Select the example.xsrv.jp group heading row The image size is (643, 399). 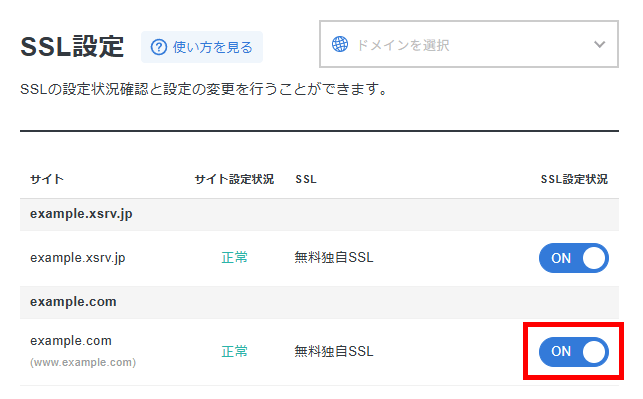[x=319, y=214]
